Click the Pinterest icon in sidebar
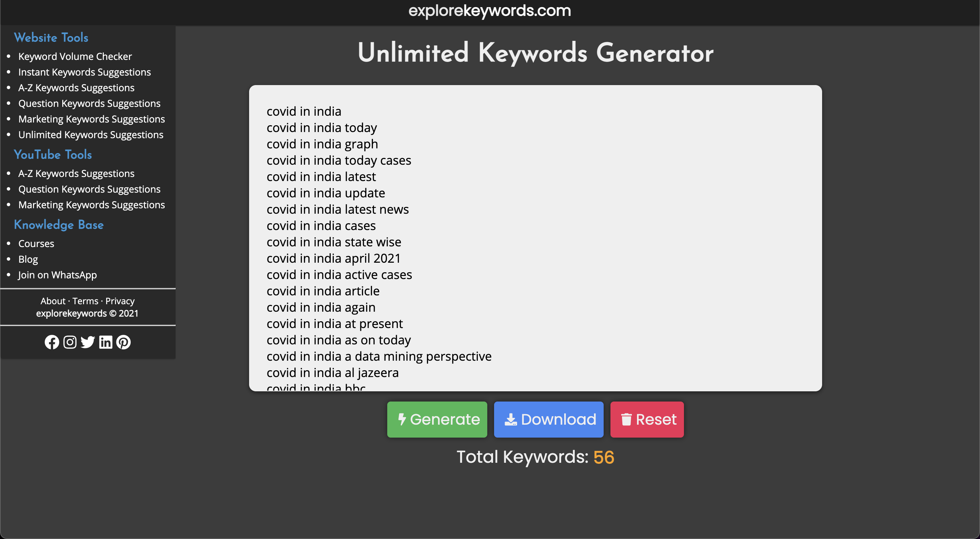980x539 pixels. pyautogui.click(x=123, y=342)
